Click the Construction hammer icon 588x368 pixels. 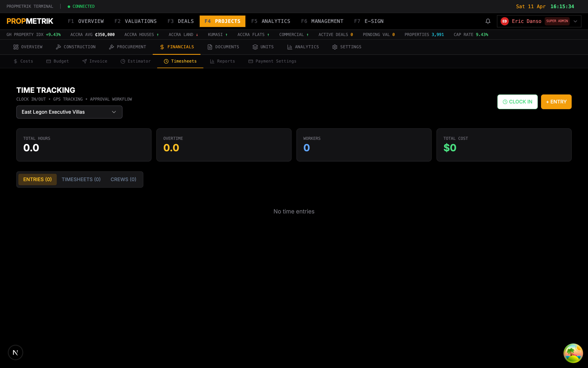tap(58, 47)
